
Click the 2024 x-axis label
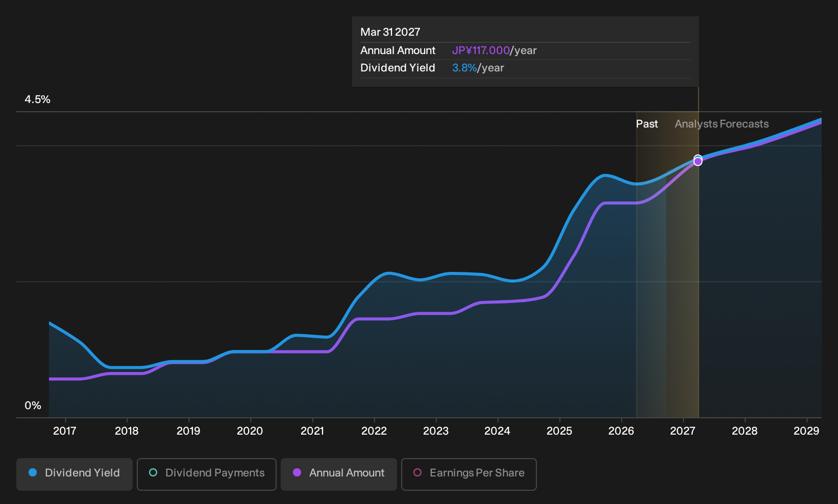tap(498, 431)
